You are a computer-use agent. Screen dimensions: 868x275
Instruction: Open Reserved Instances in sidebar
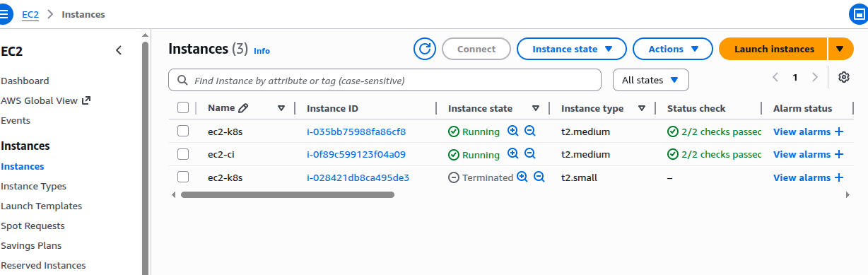coord(43,265)
